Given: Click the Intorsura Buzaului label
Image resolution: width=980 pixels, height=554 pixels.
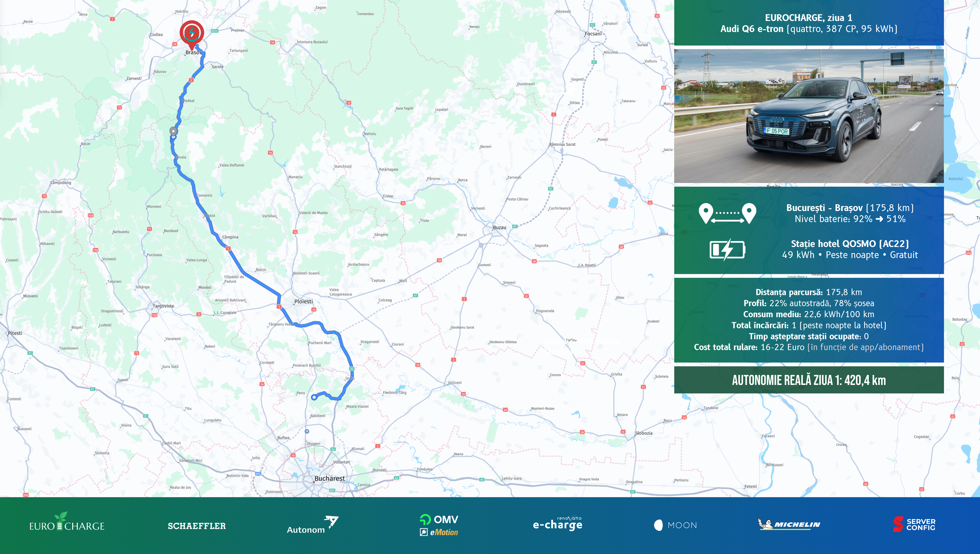Looking at the screenshot, I should (312, 42).
